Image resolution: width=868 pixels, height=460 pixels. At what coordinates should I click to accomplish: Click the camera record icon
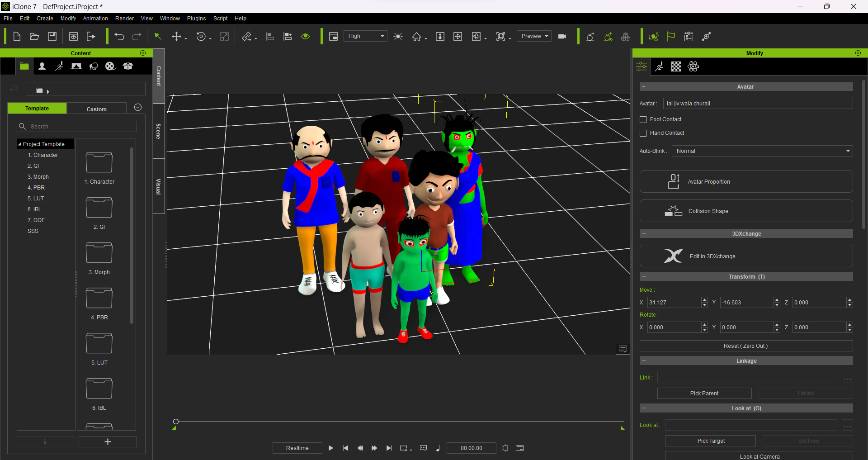coord(562,37)
